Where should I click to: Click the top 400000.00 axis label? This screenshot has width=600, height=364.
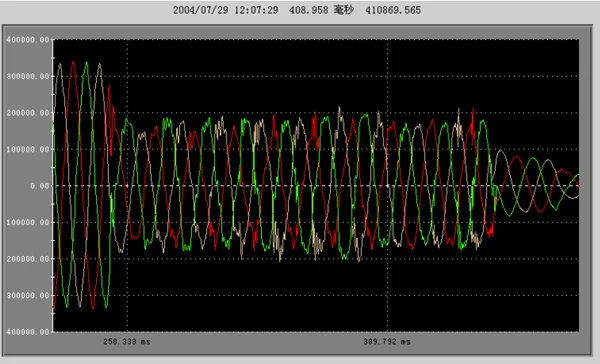(28, 40)
